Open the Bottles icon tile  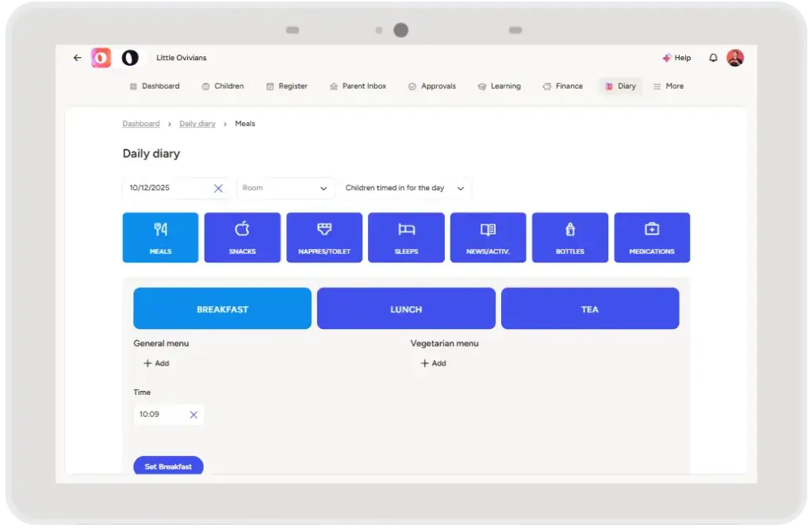pyautogui.click(x=569, y=237)
